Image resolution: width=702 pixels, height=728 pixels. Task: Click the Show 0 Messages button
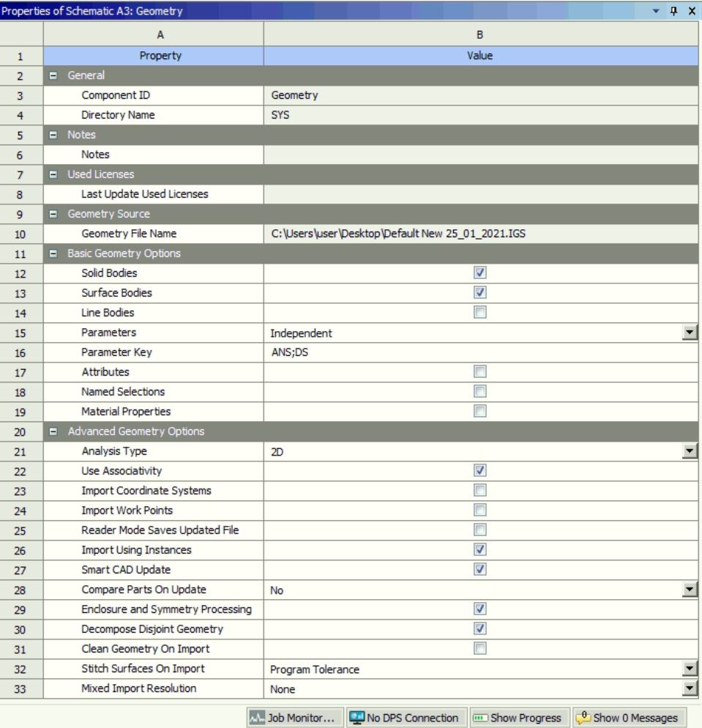coord(630,718)
